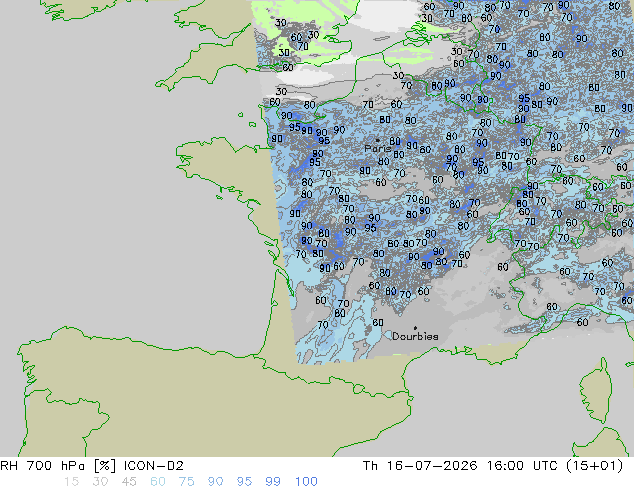Click the legend value 90
Image resolution: width=634 pixels, height=490 pixels.
click(215, 482)
